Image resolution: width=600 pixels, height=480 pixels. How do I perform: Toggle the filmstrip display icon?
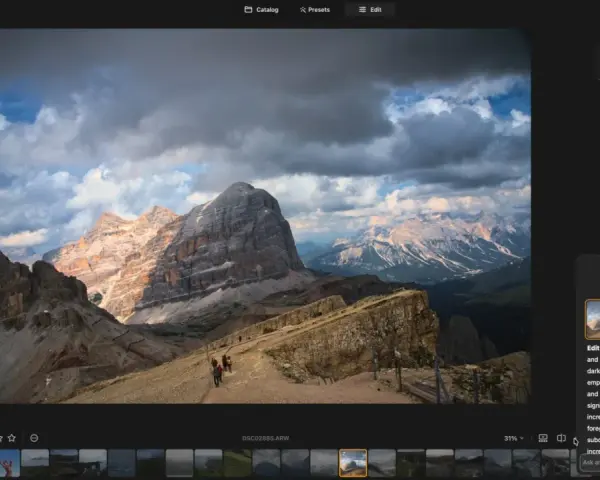coord(543,438)
